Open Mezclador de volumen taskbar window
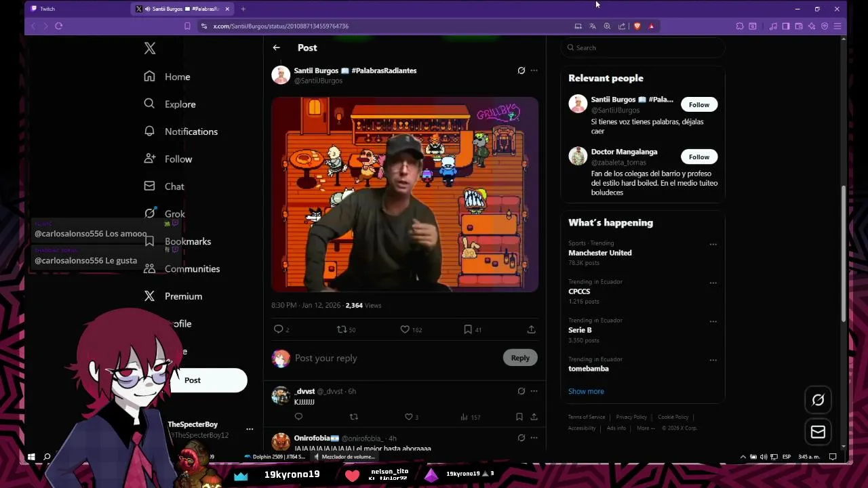Image resolution: width=868 pixels, height=488 pixels. click(x=344, y=457)
